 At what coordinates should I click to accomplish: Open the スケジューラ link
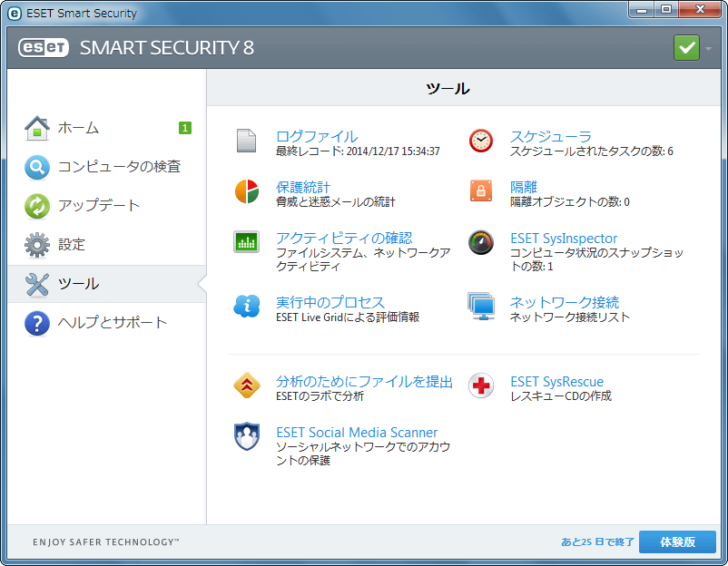[x=551, y=136]
